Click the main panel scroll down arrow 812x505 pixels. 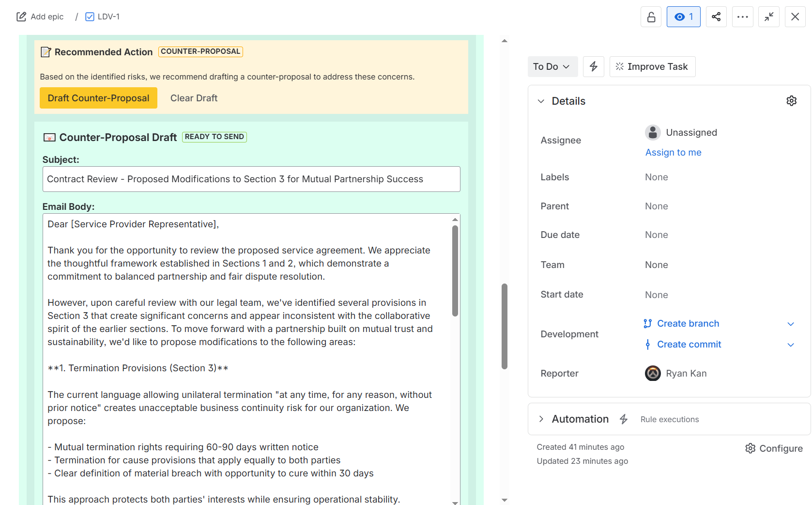tap(504, 500)
